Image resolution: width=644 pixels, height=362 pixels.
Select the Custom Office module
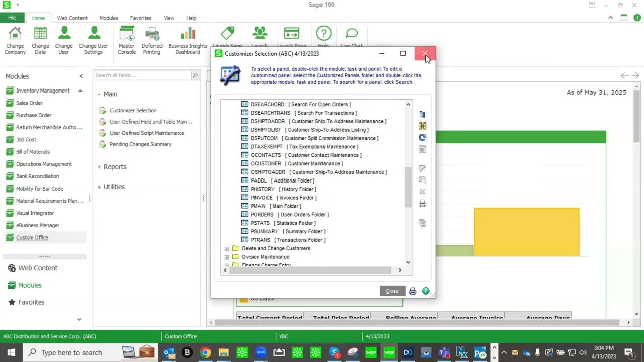tap(32, 238)
